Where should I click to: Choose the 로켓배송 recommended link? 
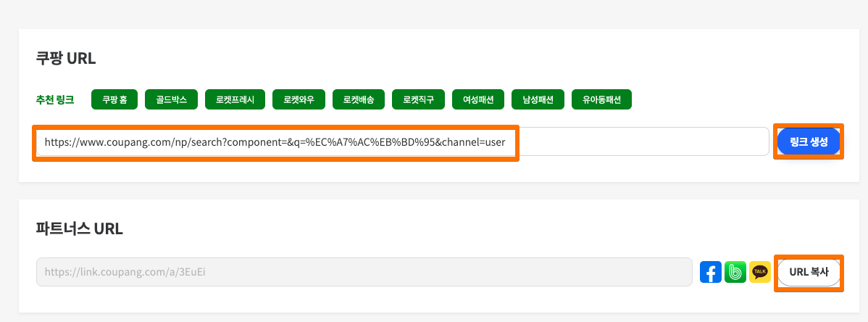(359, 100)
